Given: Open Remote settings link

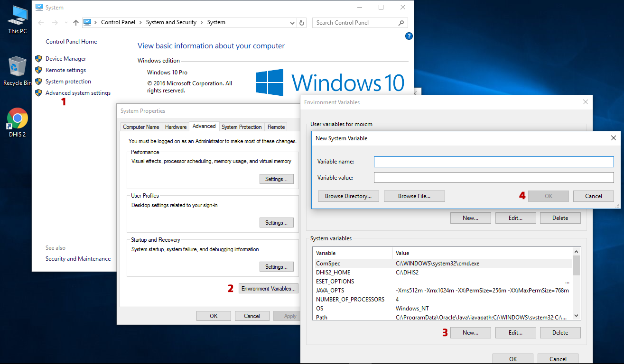Looking at the screenshot, I should point(65,70).
